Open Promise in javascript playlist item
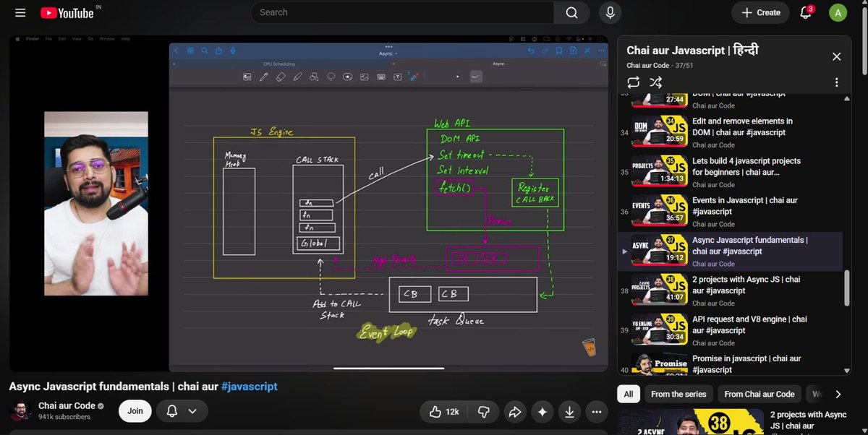 pyautogui.click(x=729, y=363)
